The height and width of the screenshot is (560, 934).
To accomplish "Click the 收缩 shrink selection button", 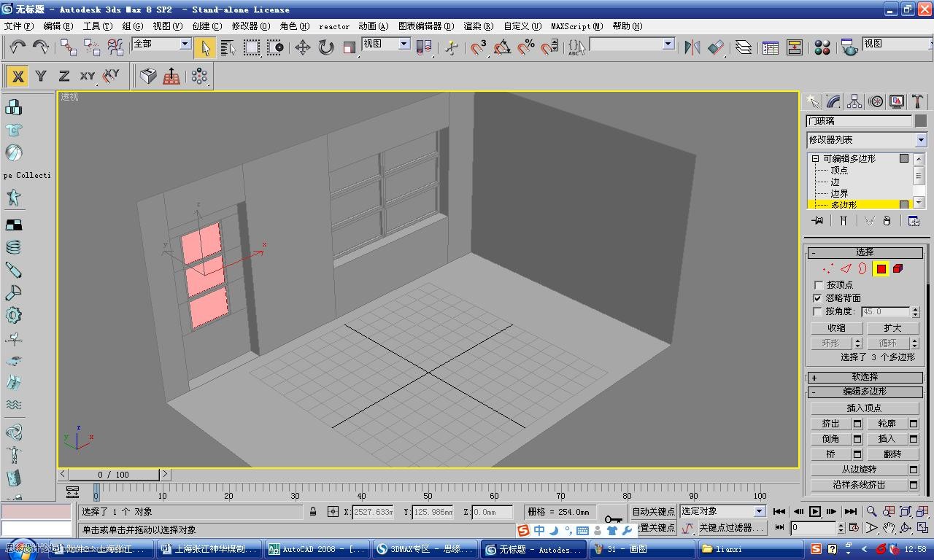I will [837, 328].
